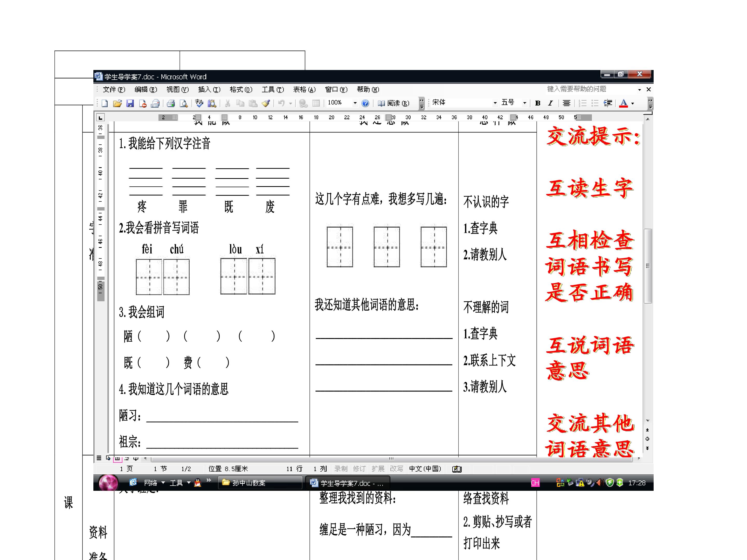The height and width of the screenshot is (560, 747).
Task: Expand the 宋体 font name dropdown
Action: [x=495, y=103]
